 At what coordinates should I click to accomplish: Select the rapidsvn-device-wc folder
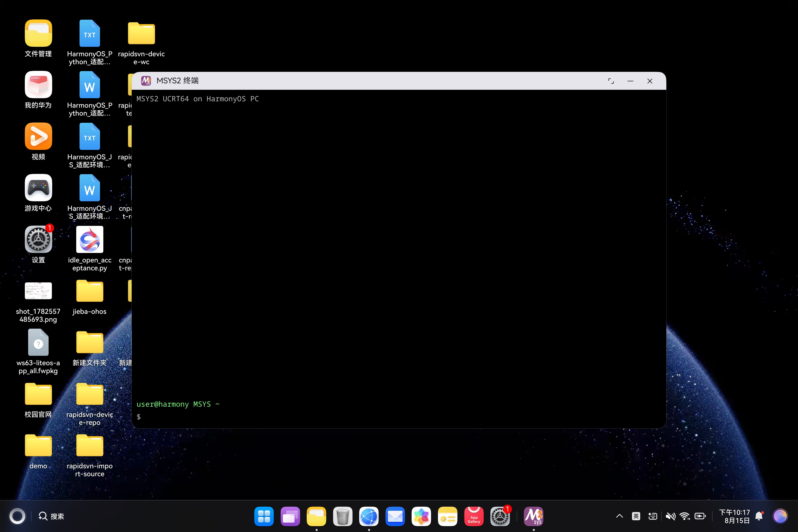point(141,33)
